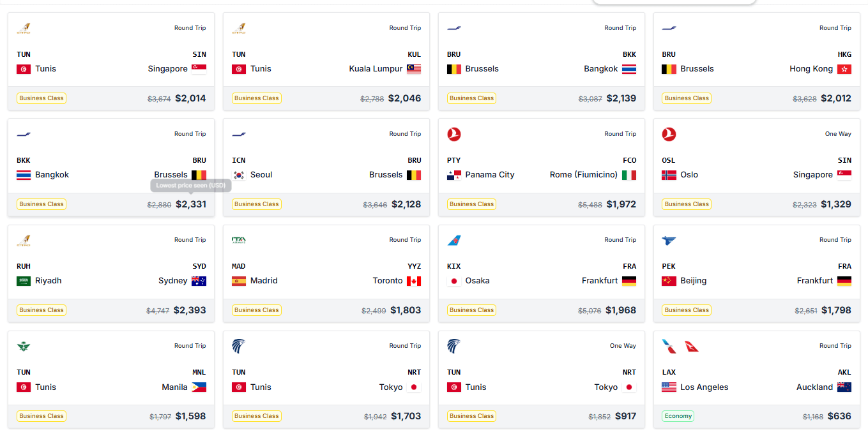Click the One Way label on Oslo–Singapore card
The image size is (868, 434).
point(837,133)
